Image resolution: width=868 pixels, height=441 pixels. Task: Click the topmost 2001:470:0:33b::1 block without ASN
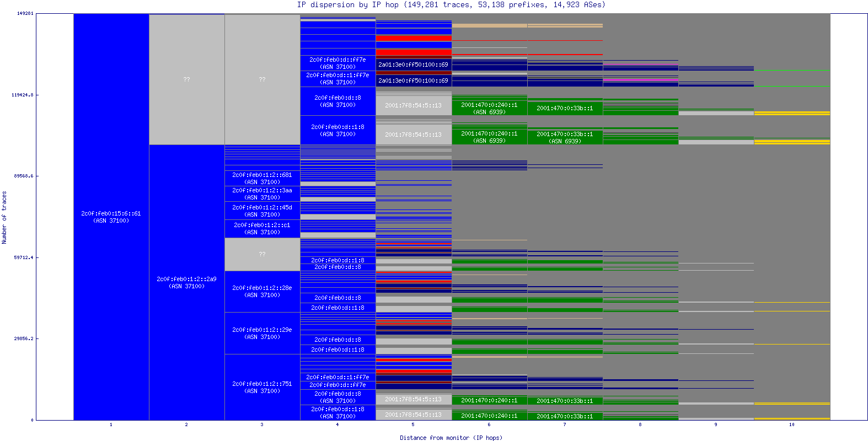tap(565, 108)
